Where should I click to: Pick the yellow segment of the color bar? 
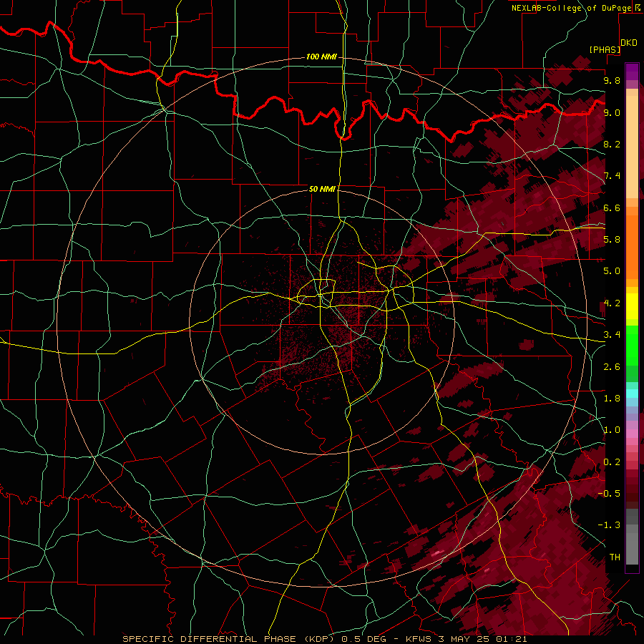632,306
